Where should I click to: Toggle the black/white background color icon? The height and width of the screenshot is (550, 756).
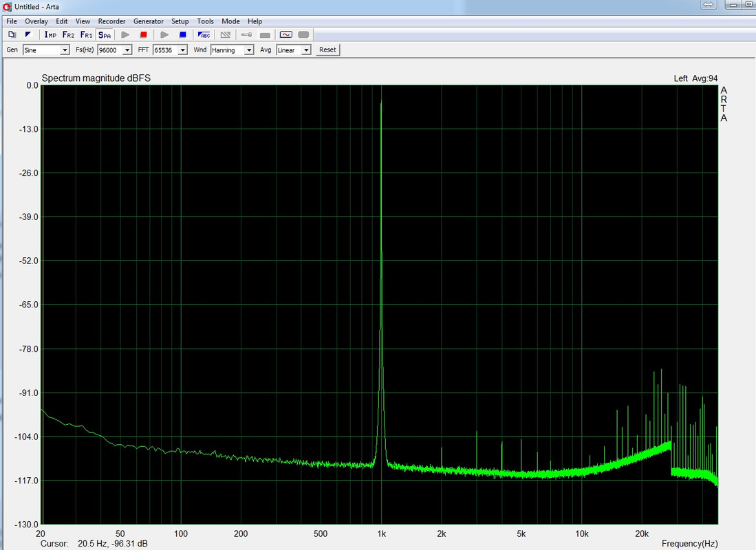pyautogui.click(x=28, y=34)
